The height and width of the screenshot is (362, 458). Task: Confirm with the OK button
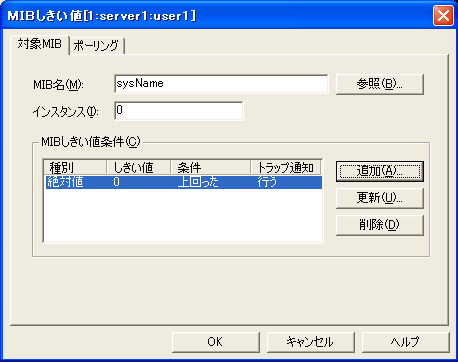coord(216,342)
